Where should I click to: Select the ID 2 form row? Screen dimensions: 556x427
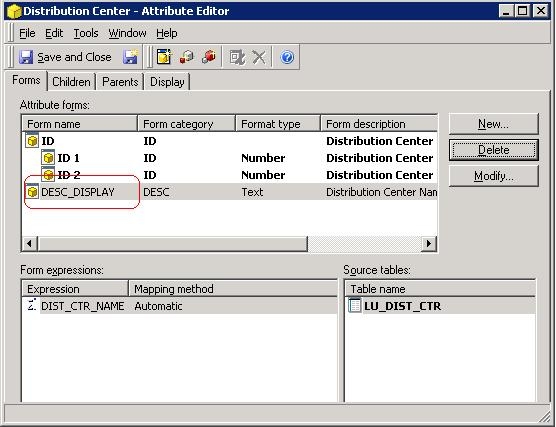230,175
